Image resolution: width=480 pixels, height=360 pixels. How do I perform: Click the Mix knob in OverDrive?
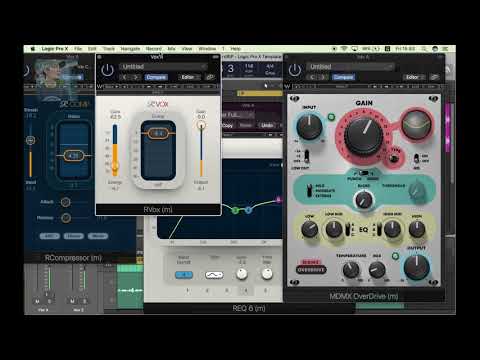(377, 270)
